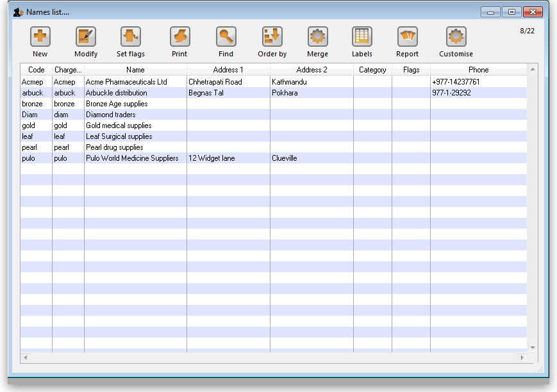Open the Order by tool
This screenshot has width=557, height=392.
pyautogui.click(x=272, y=37)
